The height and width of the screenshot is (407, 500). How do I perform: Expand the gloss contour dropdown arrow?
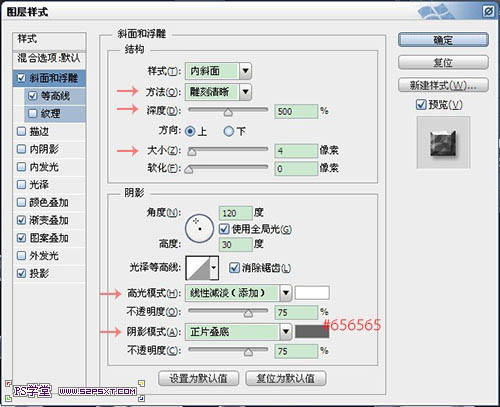tap(214, 268)
